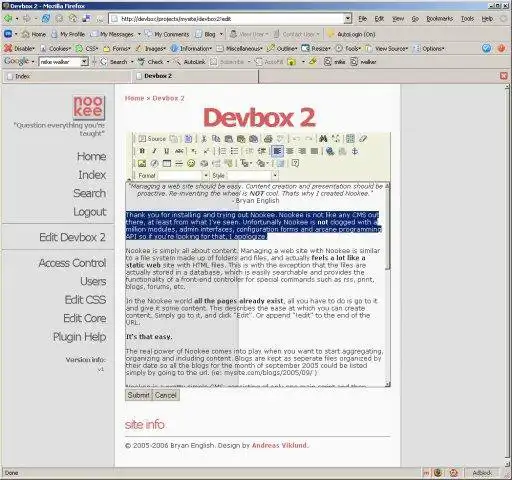Insert a bulleted list in the editor
Image resolution: width=512 pixels, height=480 pixels.
(234, 151)
